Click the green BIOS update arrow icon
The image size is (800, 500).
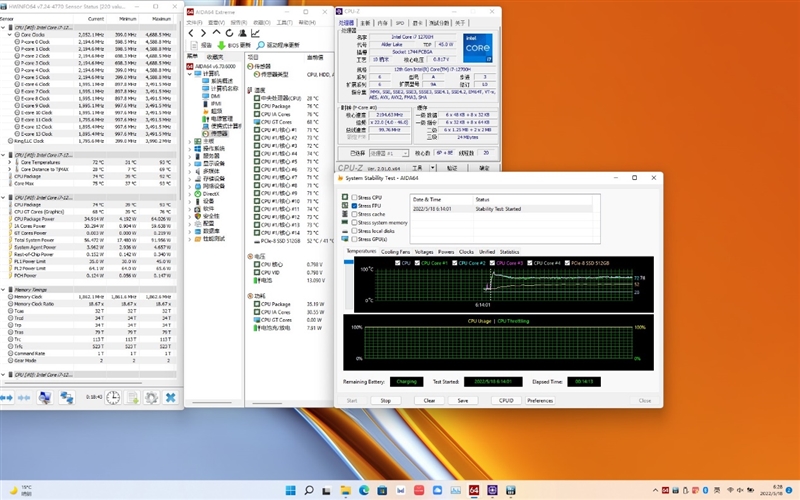point(221,45)
